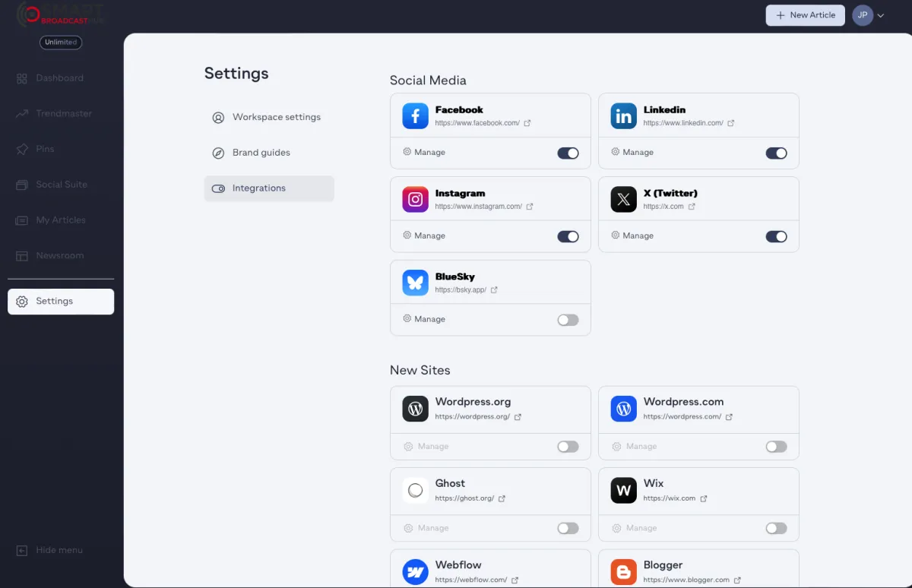Enable the Wordpress.org toggle
This screenshot has width=912, height=588.
[x=568, y=447]
